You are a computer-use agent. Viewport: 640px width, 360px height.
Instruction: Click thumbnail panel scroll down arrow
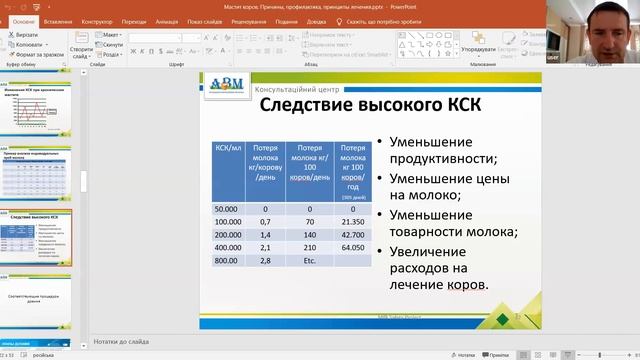pyautogui.click(x=84, y=346)
